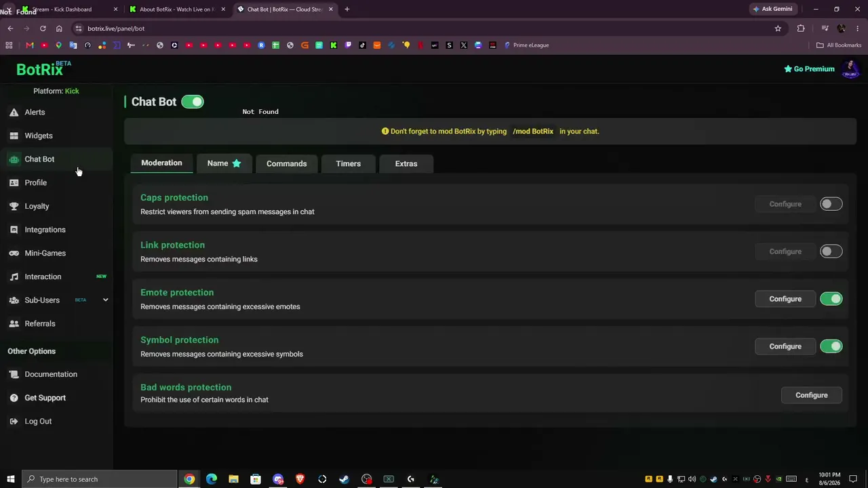Click the Windows Start button
The image size is (868, 488).
pos(10,479)
